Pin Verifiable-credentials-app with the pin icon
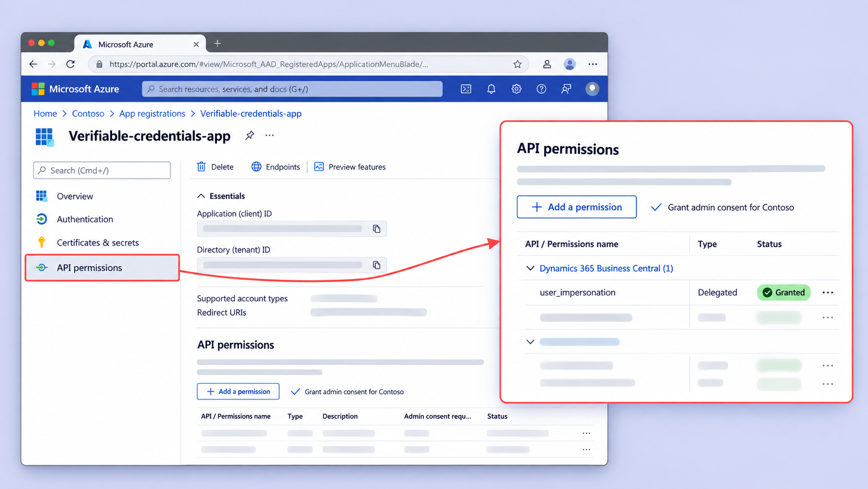868x489 pixels. pos(250,135)
